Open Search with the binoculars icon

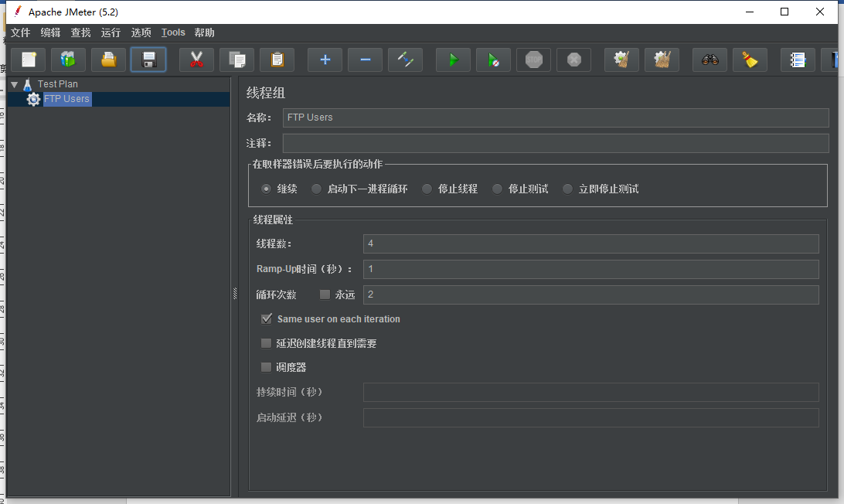(x=710, y=60)
